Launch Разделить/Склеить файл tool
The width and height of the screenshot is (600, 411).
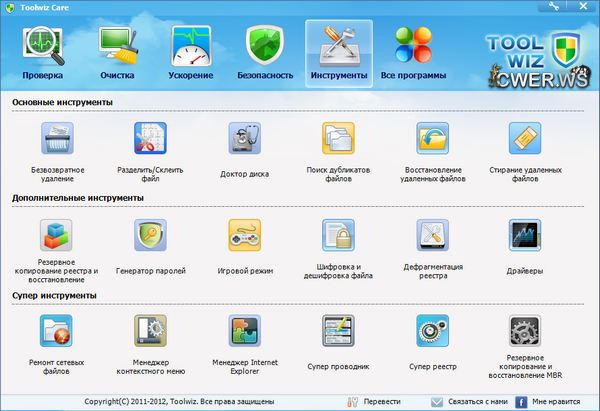coord(150,140)
